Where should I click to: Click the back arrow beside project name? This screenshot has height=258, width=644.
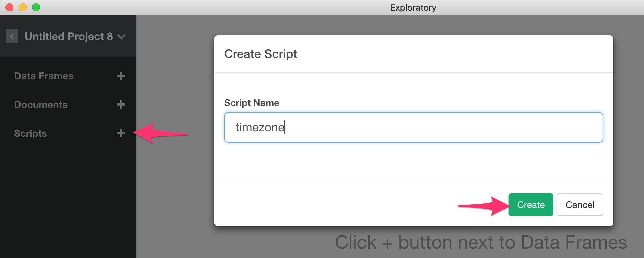coord(12,36)
